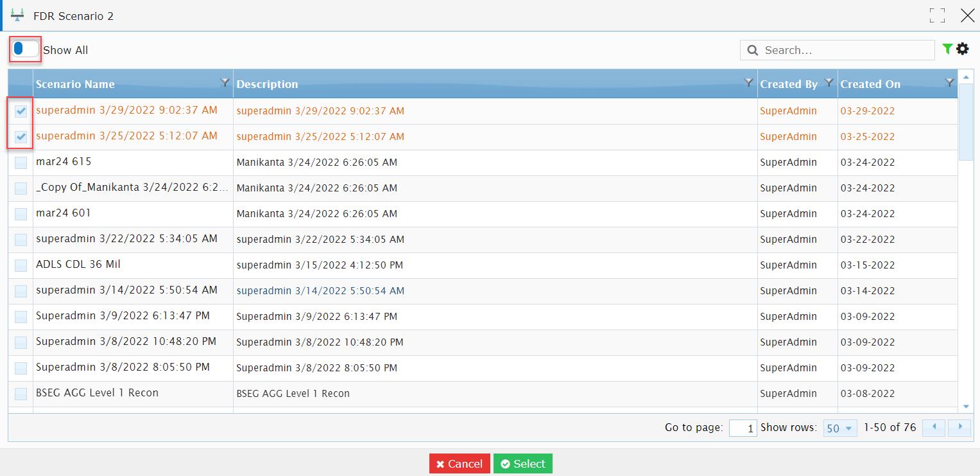Go to the next page arrow
This screenshot has width=980, height=476.
pyautogui.click(x=960, y=427)
